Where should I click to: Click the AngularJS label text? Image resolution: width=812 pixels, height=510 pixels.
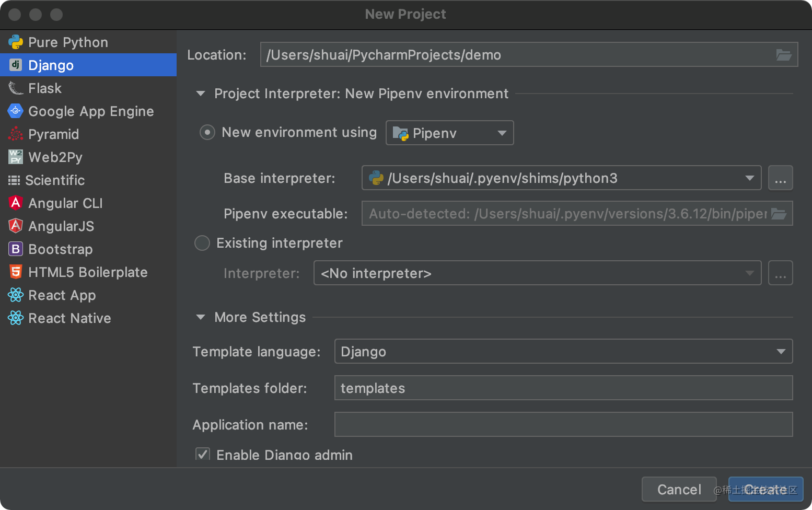[x=61, y=226]
